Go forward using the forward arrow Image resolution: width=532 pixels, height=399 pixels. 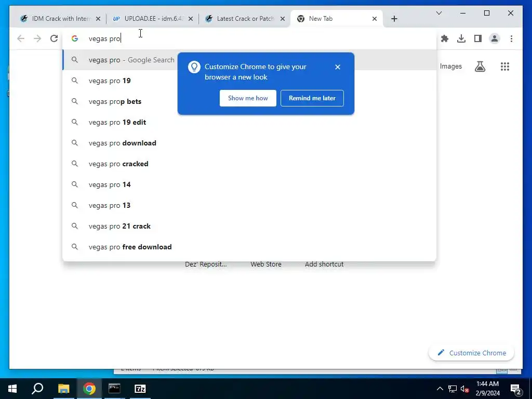click(x=37, y=38)
